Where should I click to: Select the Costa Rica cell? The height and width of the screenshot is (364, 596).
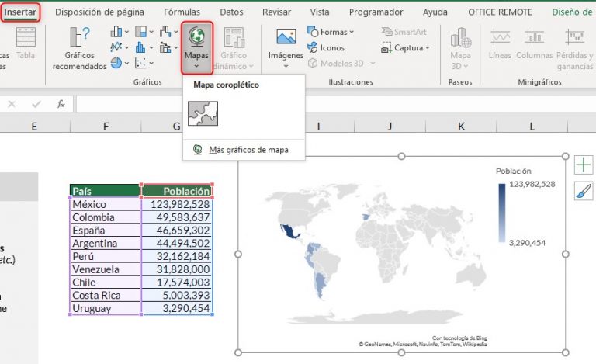106,295
